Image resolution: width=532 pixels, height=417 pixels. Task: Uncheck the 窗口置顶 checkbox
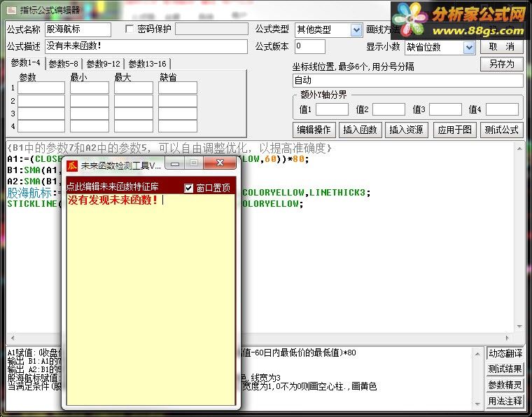188,188
